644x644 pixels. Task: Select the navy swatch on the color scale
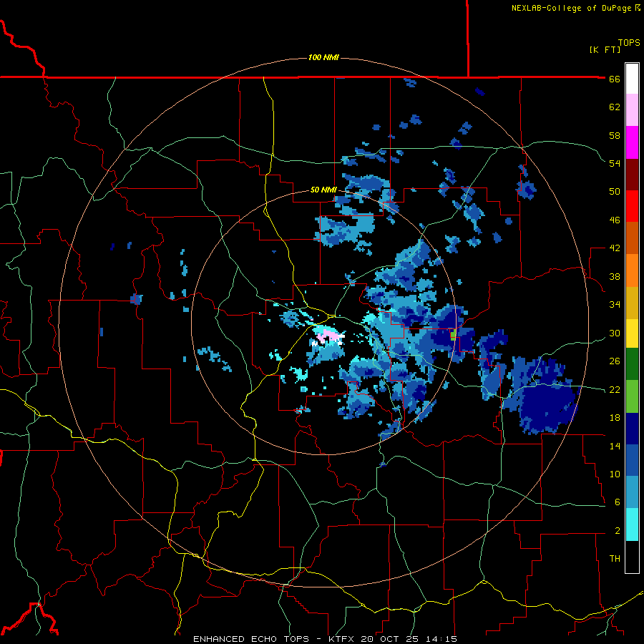(x=632, y=429)
